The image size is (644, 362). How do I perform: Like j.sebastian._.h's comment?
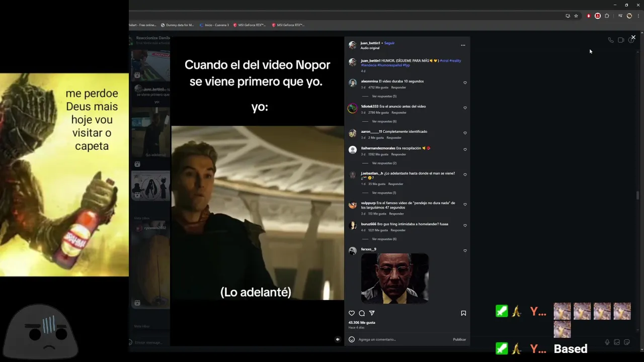465,174
